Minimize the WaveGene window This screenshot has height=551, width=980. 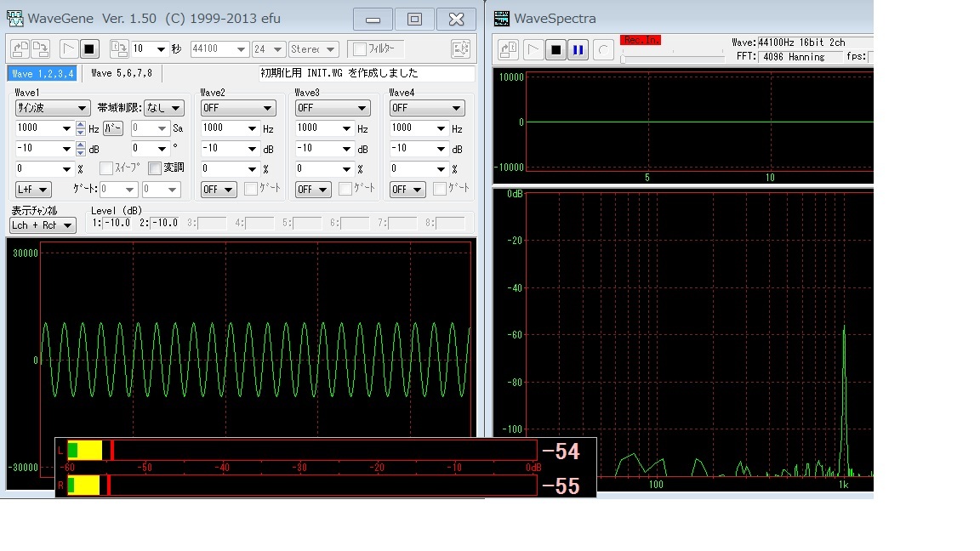coord(373,20)
